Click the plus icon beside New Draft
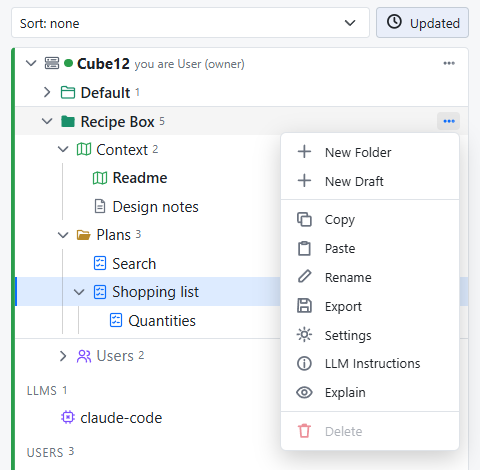 point(304,181)
